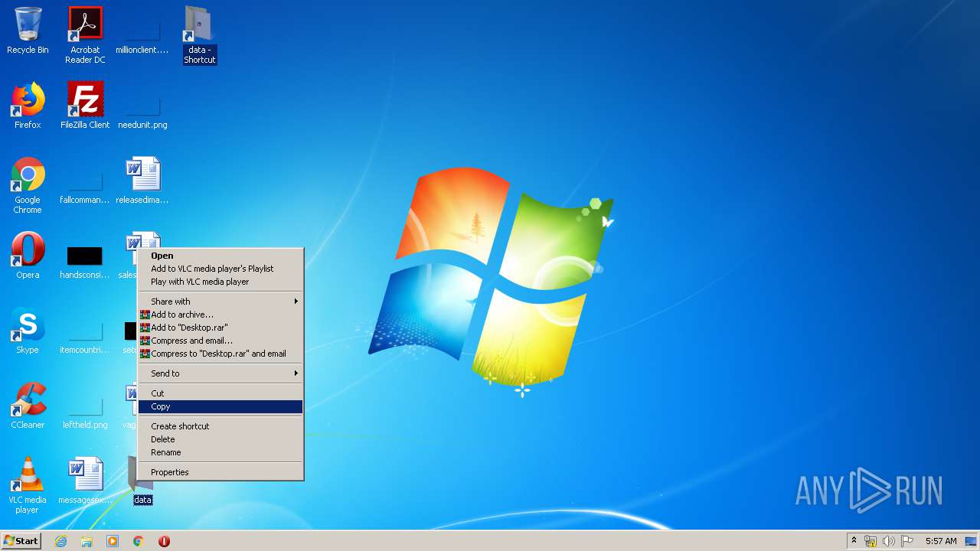Click the Start button
The image size is (980, 551).
coord(21,541)
